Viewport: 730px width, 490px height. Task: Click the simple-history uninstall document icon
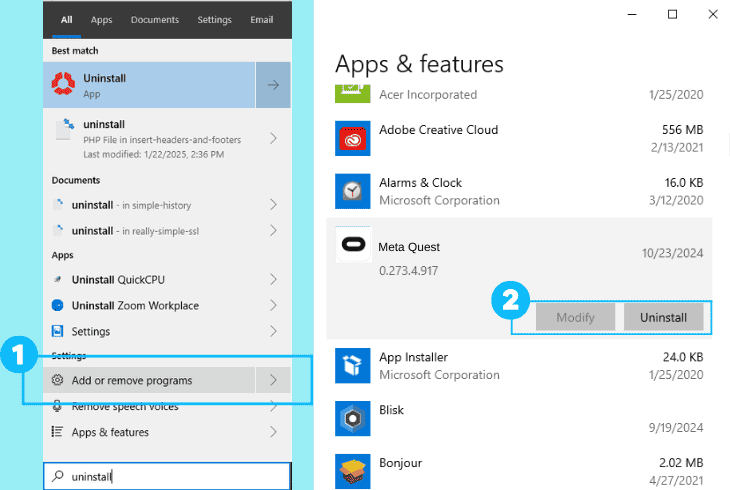coord(58,204)
